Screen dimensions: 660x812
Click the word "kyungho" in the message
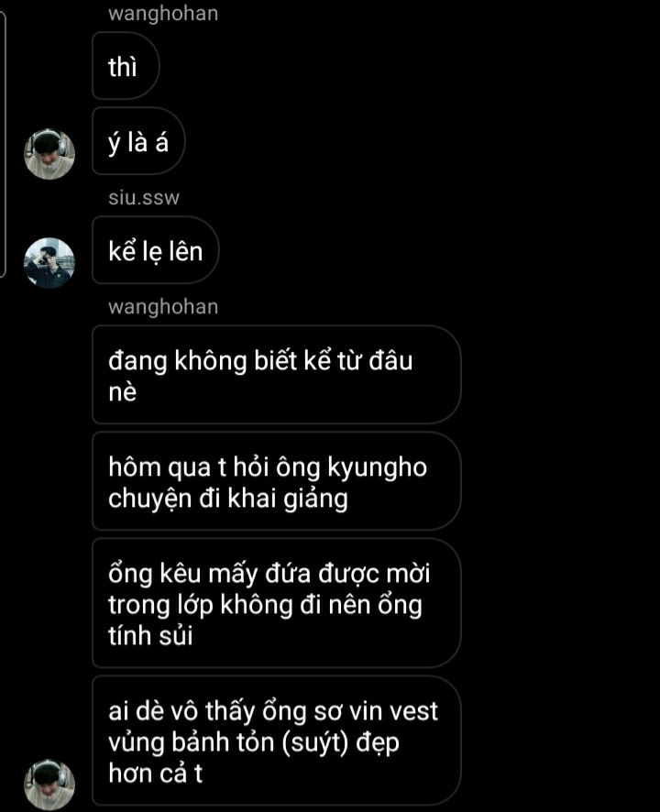pos(377,467)
